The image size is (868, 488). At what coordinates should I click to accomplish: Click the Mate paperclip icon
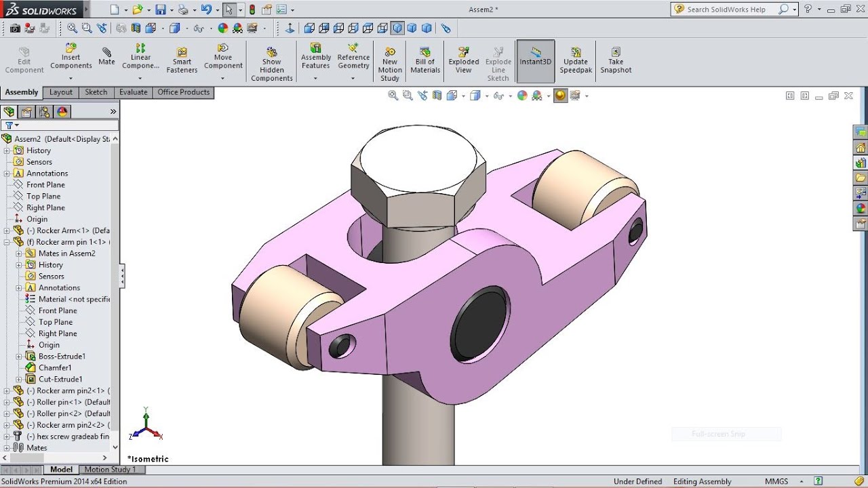[106, 56]
